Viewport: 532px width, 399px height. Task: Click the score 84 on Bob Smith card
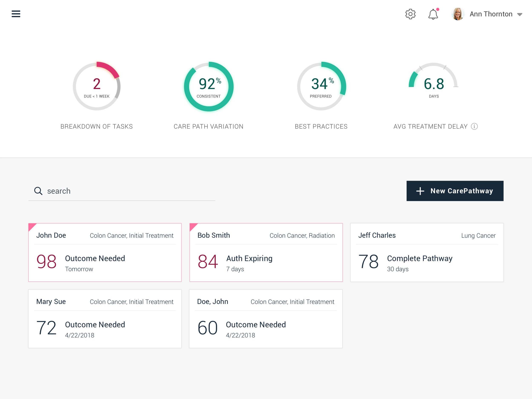coord(208,262)
